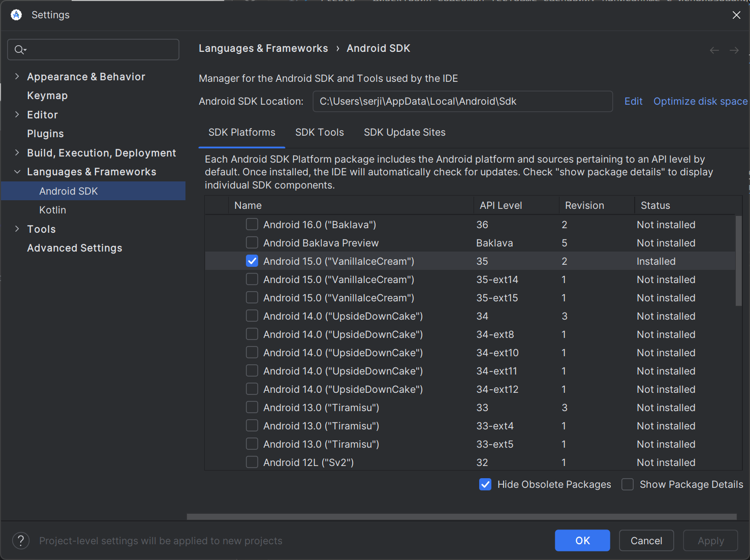Enable Show Package Details
Image resolution: width=750 pixels, height=560 pixels.
[x=628, y=485]
